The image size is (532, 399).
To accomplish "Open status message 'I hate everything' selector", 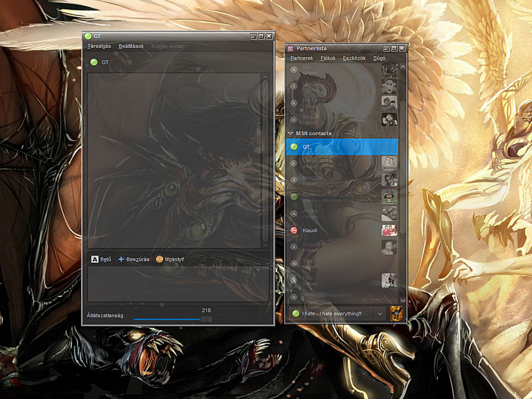I will coord(330,314).
